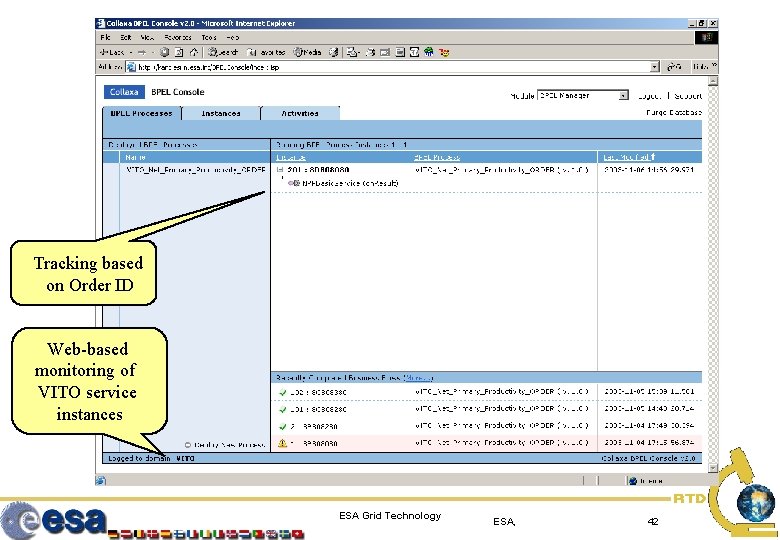Open the Media toolbar button
The height and width of the screenshot is (540, 780).
(307, 52)
